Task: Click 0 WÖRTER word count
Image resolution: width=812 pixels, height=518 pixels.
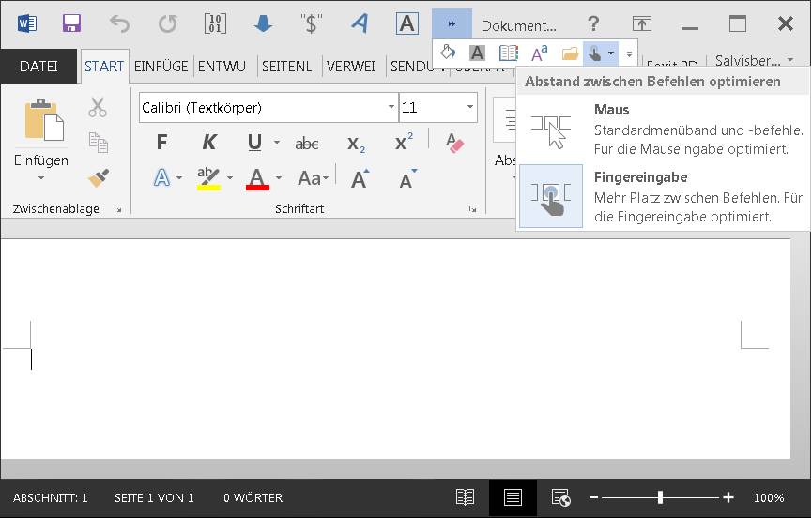Action: (x=253, y=497)
